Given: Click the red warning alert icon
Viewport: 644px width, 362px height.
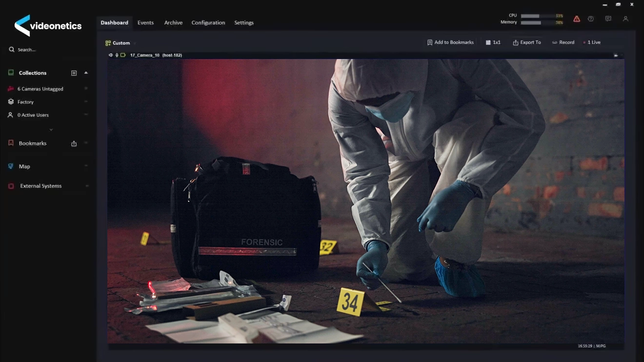Looking at the screenshot, I should 577,19.
